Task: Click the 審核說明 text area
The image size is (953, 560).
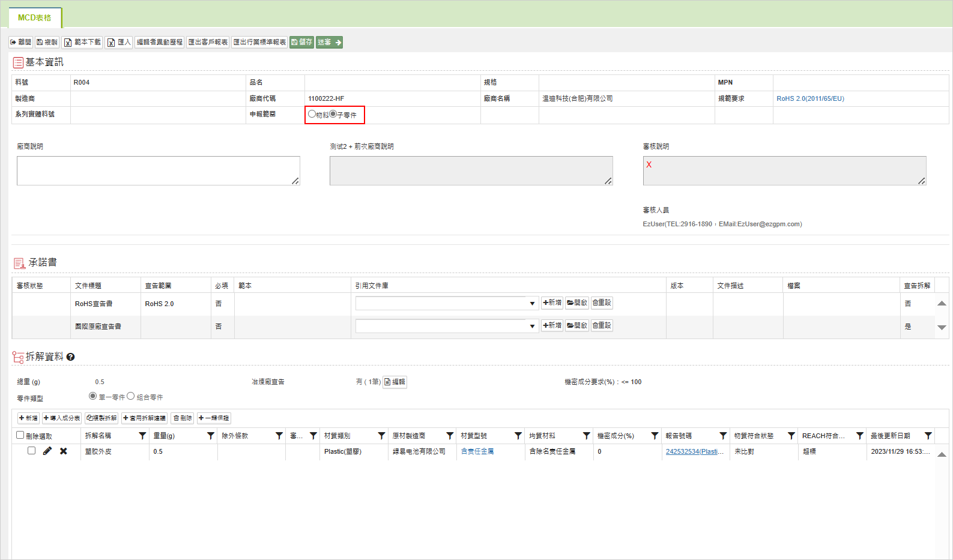Action: tap(784, 171)
